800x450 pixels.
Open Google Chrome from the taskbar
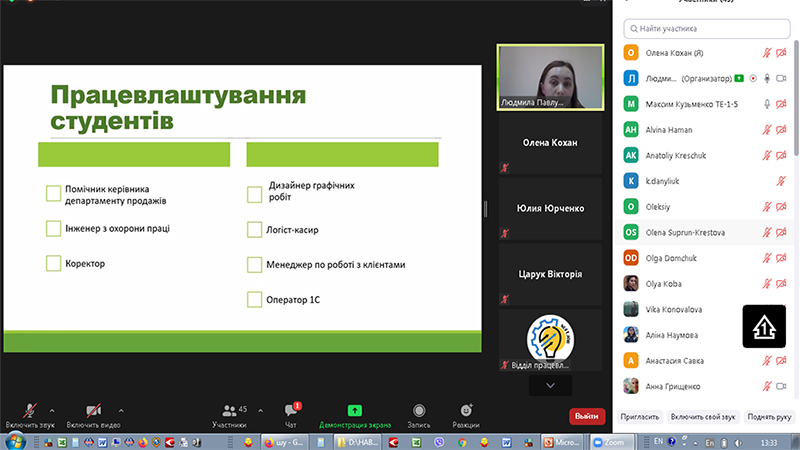click(462, 442)
